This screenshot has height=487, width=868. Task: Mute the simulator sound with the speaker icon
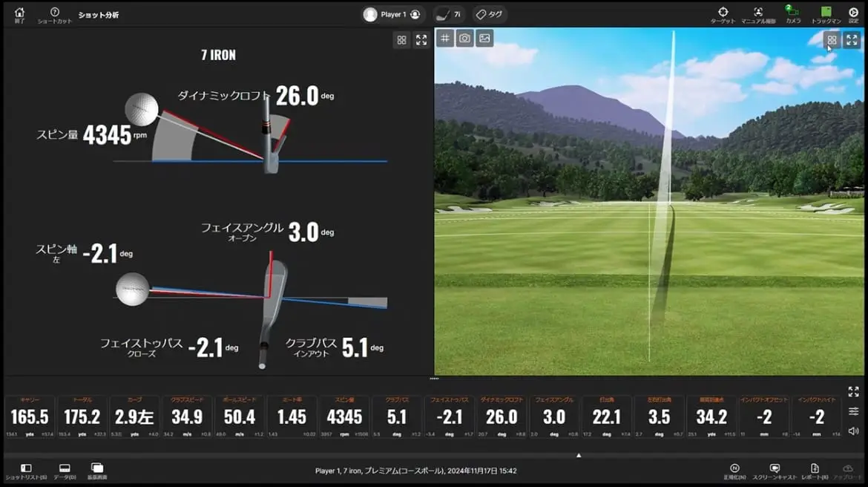[852, 429]
